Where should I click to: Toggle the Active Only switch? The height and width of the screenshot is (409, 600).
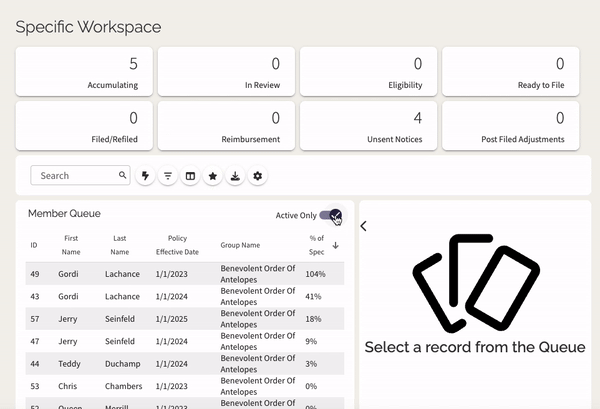coord(331,215)
